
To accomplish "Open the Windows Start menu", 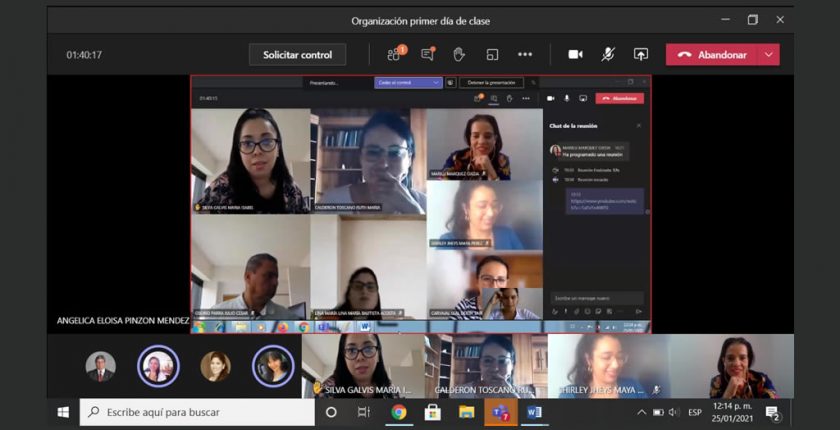I will [x=63, y=412].
